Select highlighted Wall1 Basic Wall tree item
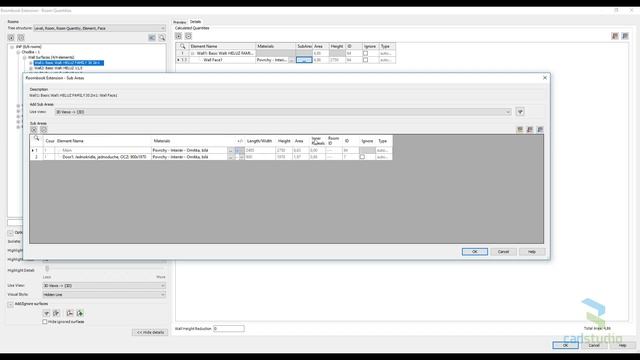The height and width of the screenshot is (360, 640). [x=69, y=63]
